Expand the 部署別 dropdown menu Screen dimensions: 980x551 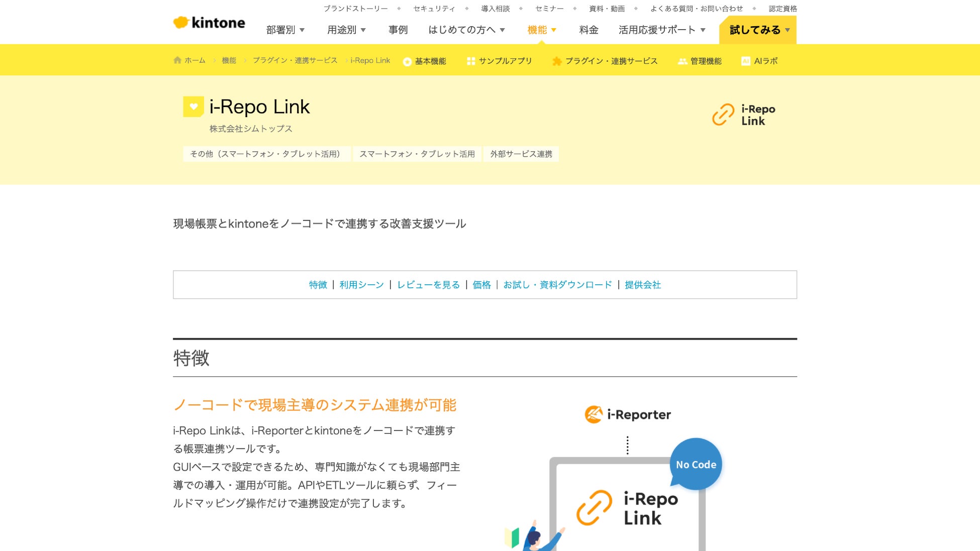[x=285, y=30]
